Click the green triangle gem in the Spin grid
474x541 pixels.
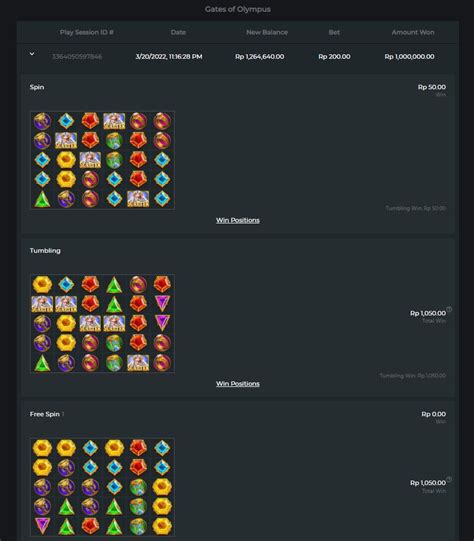click(42, 199)
